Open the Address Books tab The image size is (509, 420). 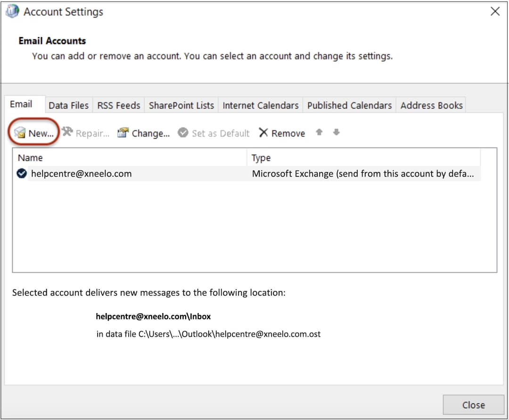tap(431, 105)
